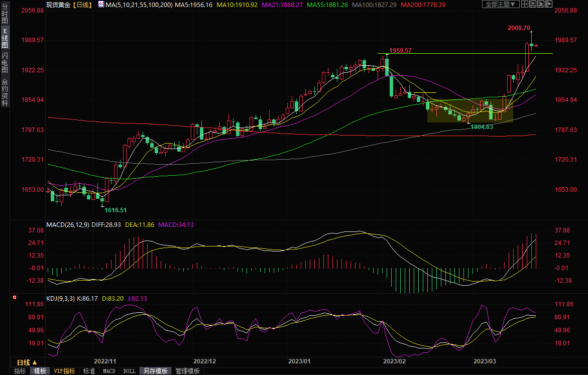Select the 模板 bottom tab
Image resolution: width=588 pixels, height=375 pixels.
(40, 371)
